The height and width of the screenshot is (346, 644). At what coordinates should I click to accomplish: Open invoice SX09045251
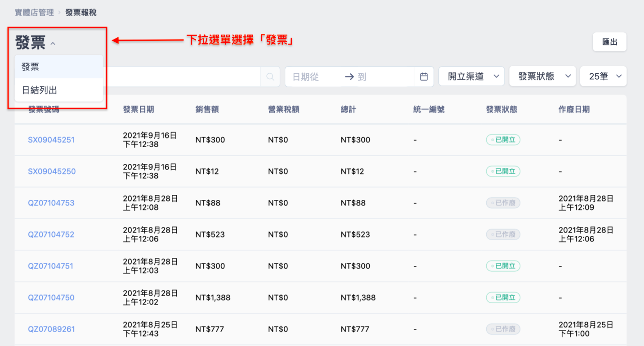tap(51, 140)
